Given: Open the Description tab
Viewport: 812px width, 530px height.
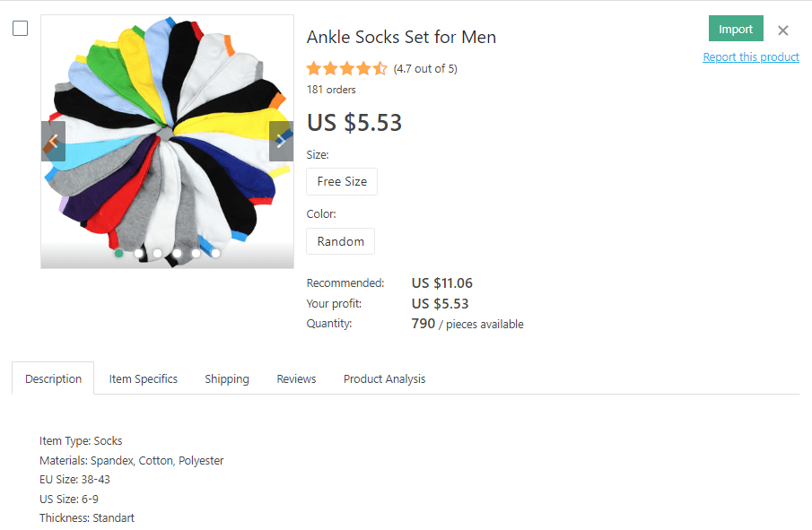Looking at the screenshot, I should pos(53,378).
